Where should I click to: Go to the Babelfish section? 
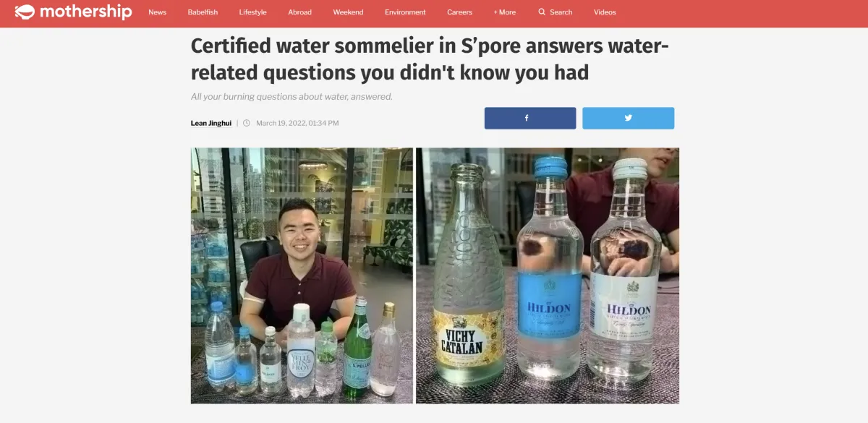tap(203, 12)
